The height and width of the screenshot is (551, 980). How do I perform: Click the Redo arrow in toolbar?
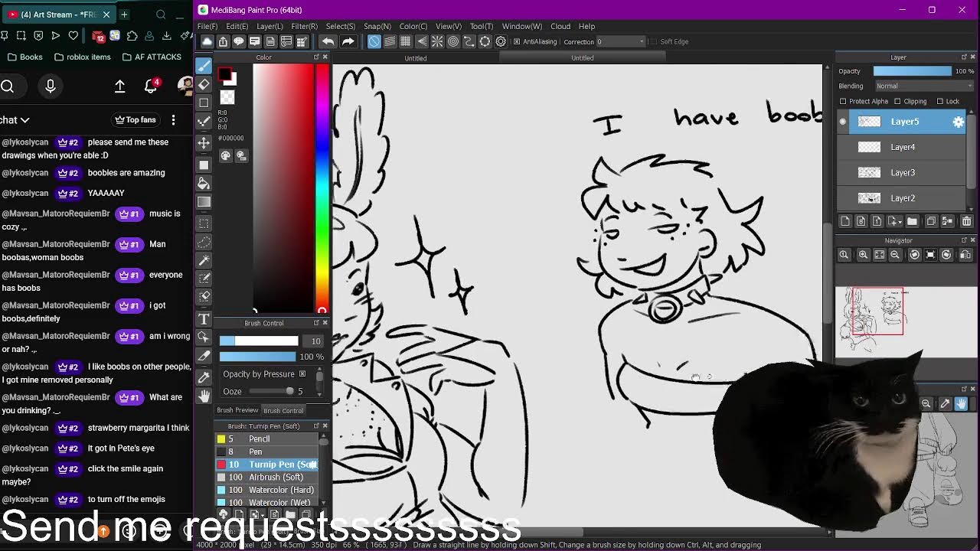click(348, 41)
